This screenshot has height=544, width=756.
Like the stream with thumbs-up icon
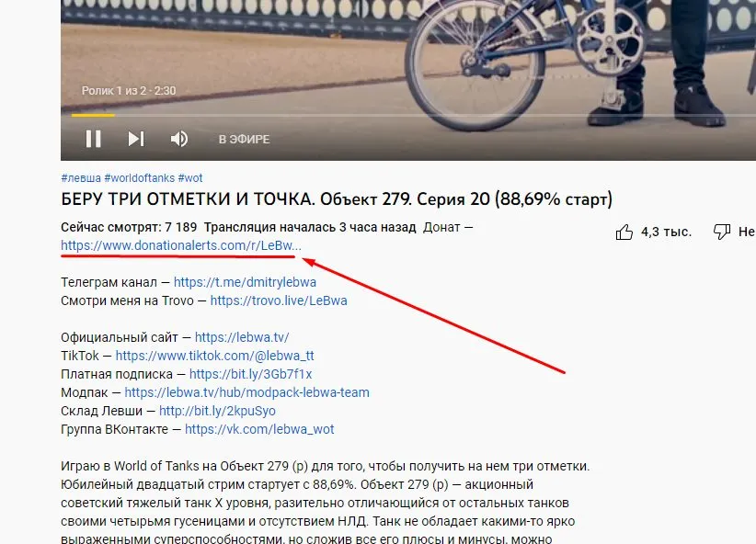tap(624, 232)
